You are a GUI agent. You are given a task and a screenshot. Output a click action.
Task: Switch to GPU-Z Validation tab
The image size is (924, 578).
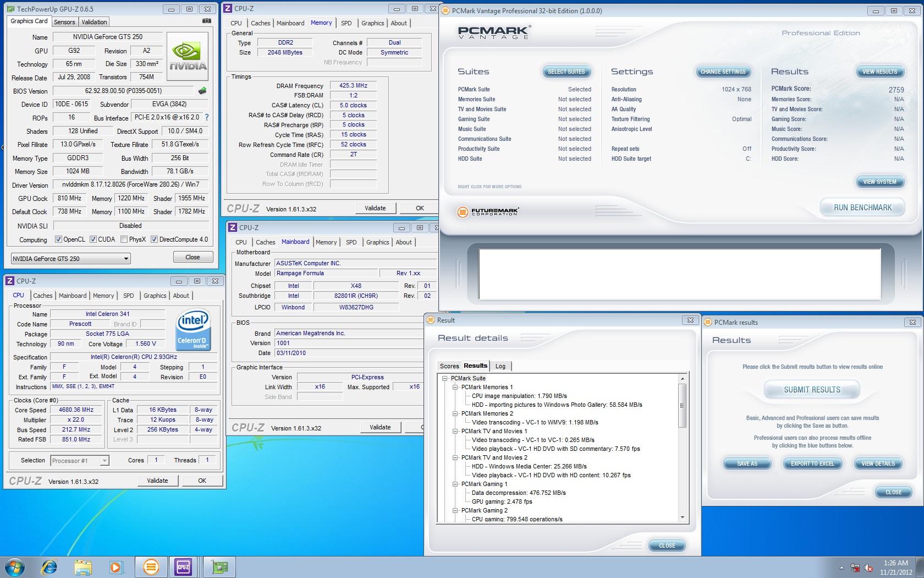coord(94,22)
